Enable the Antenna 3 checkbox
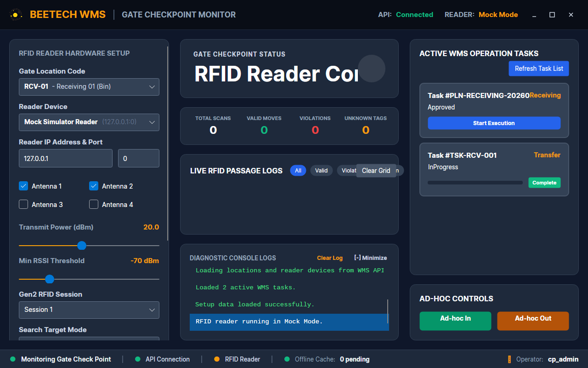This screenshot has height=368, width=588. pyautogui.click(x=23, y=204)
